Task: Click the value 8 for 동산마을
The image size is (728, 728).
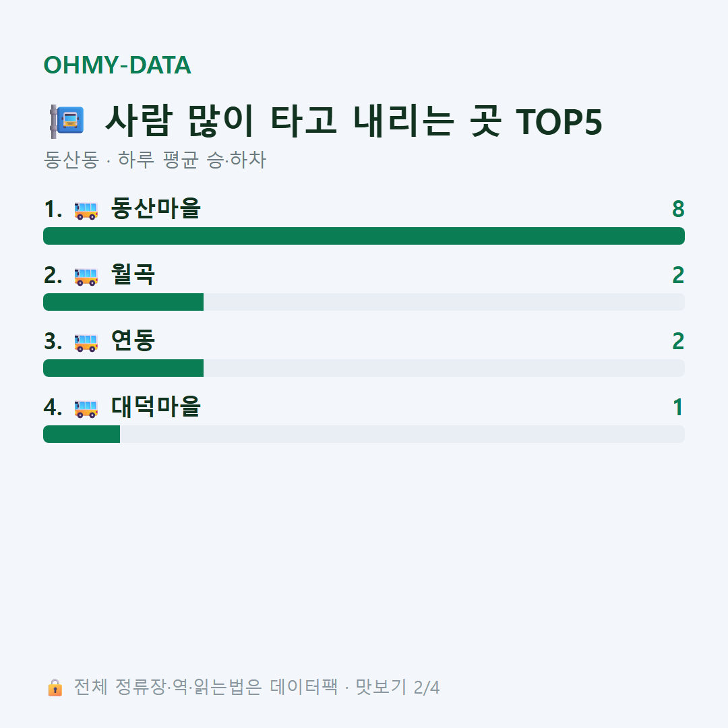Action: (x=678, y=209)
